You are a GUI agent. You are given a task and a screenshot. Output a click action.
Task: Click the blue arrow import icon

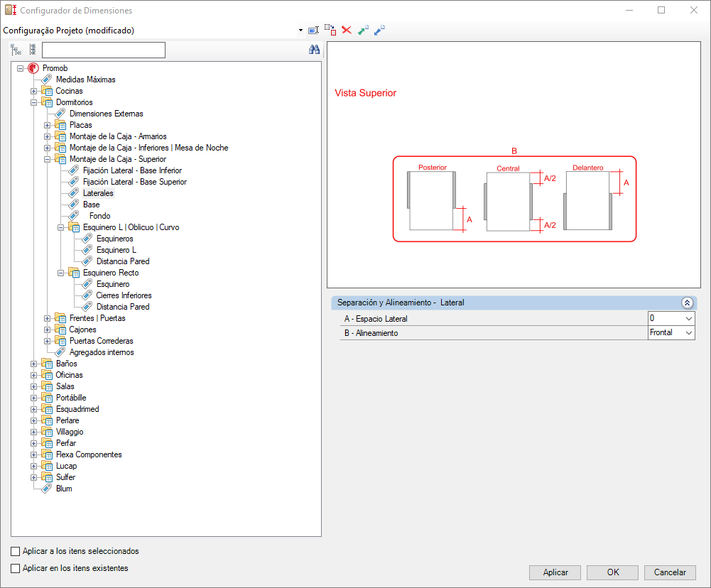[379, 31]
